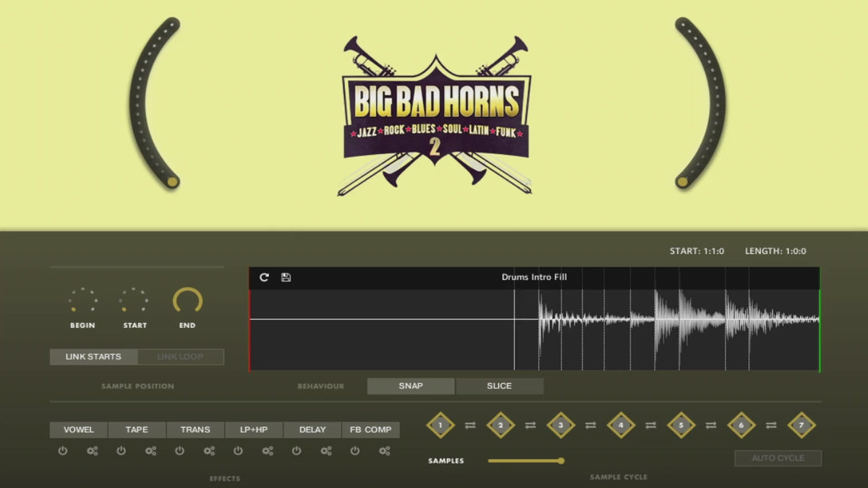The height and width of the screenshot is (488, 868).
Task: Open LP+HP filter settings gears icon
Action: pyautogui.click(x=268, y=451)
